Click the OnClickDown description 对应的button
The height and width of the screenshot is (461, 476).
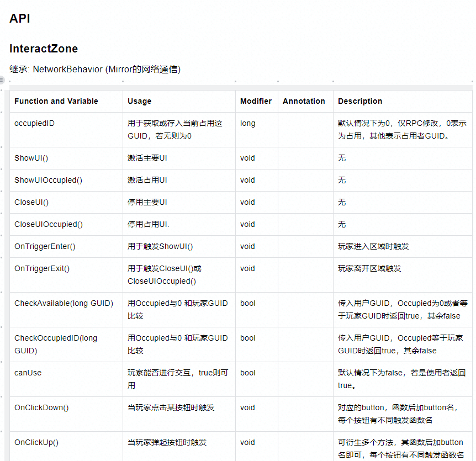[x=403, y=414]
